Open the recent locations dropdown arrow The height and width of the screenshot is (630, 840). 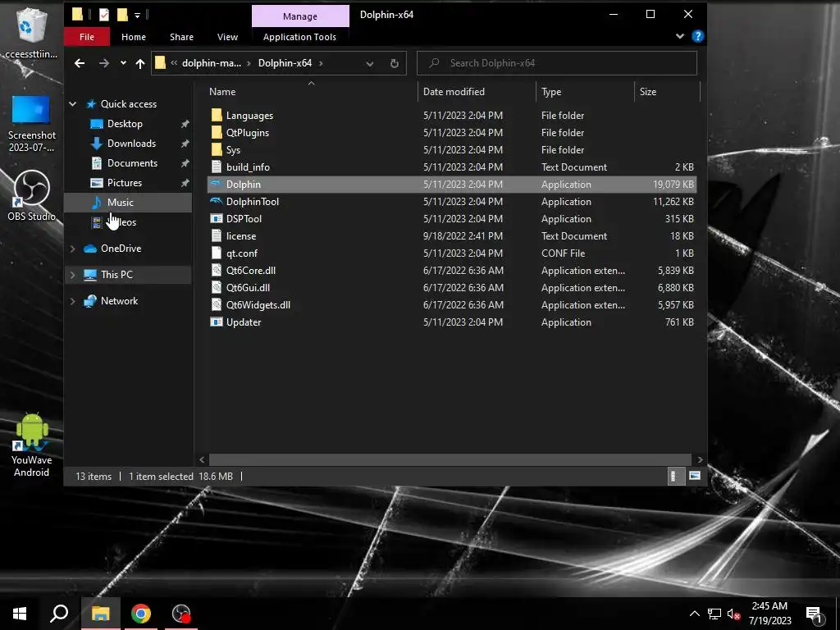point(123,63)
